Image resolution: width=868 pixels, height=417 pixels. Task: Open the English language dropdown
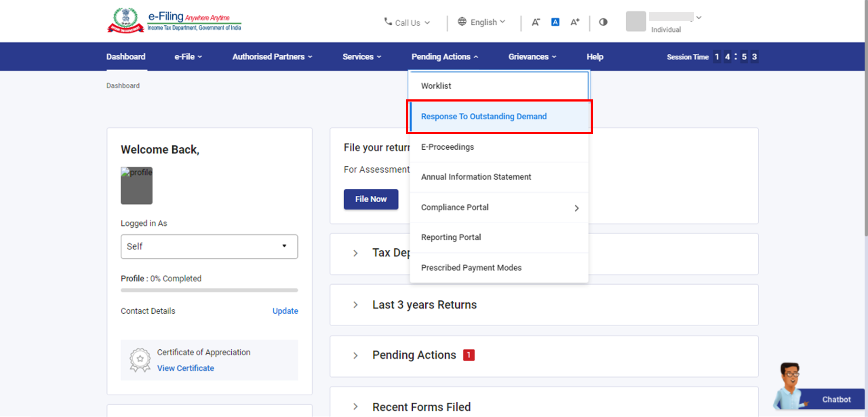pyautogui.click(x=482, y=22)
